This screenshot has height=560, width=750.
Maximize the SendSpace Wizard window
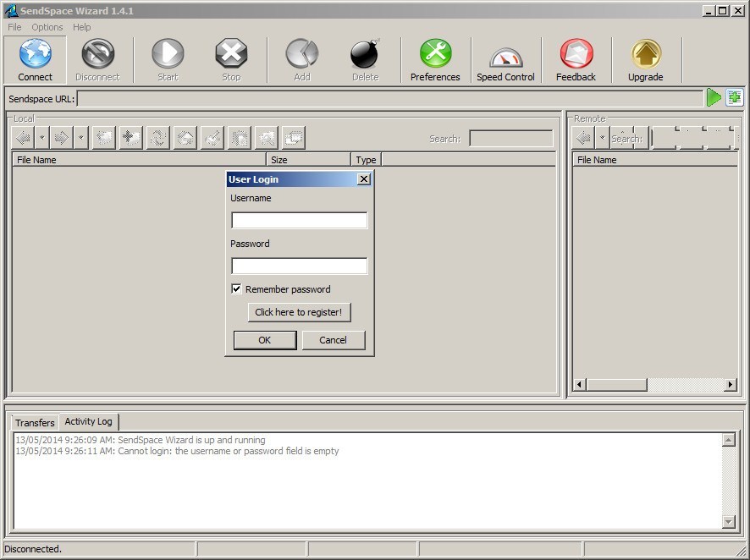pyautogui.click(x=723, y=10)
